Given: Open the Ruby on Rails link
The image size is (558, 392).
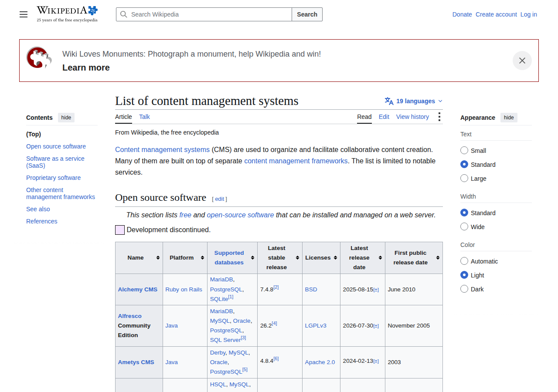Looking at the screenshot, I should pyautogui.click(x=184, y=290).
